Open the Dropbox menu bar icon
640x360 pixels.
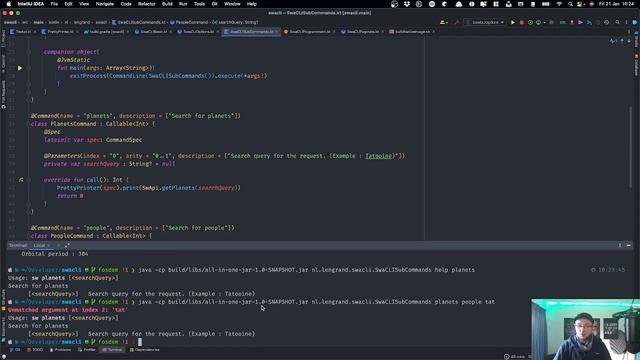[x=407, y=4]
